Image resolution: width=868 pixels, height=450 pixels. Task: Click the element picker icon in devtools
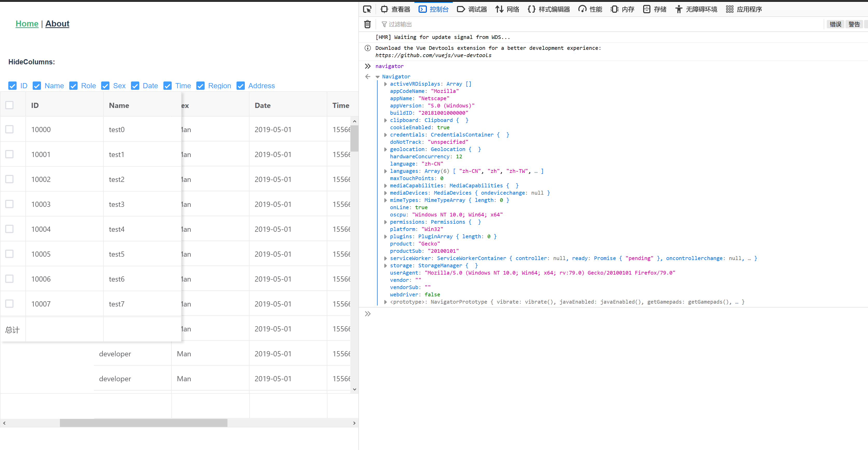367,9
